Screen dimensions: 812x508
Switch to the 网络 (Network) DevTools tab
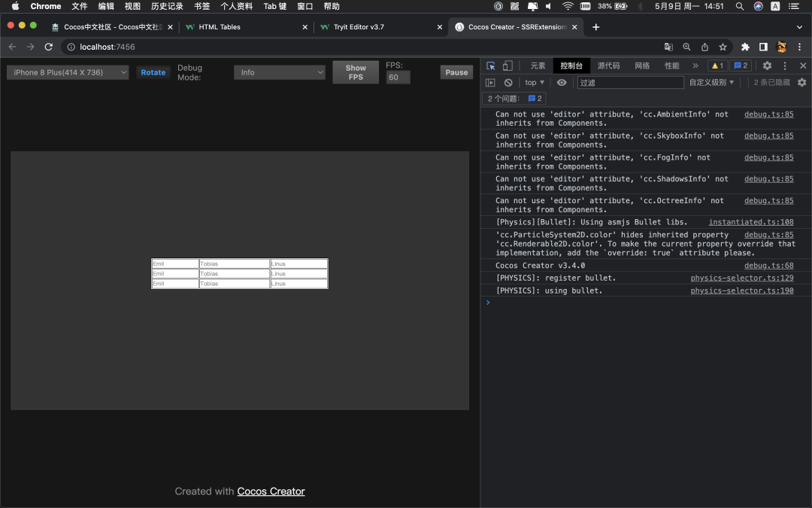(x=641, y=66)
